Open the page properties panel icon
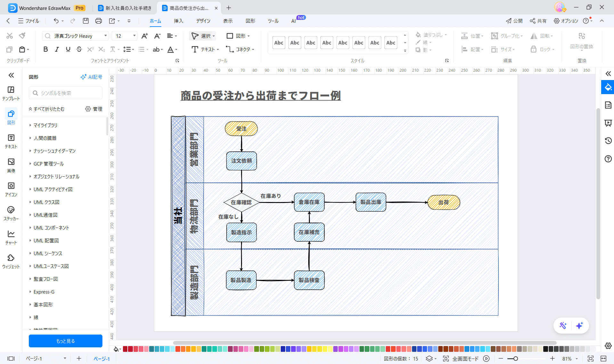614x364 pixels. pos(608,105)
